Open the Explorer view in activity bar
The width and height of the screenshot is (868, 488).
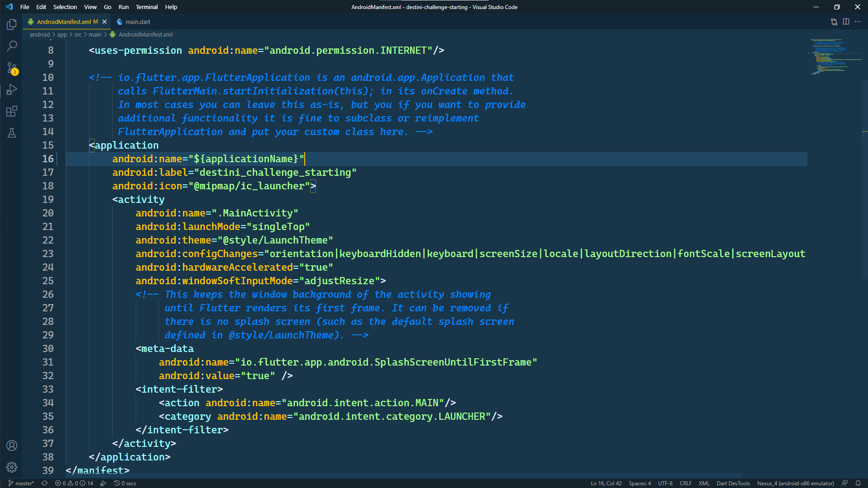click(x=12, y=24)
